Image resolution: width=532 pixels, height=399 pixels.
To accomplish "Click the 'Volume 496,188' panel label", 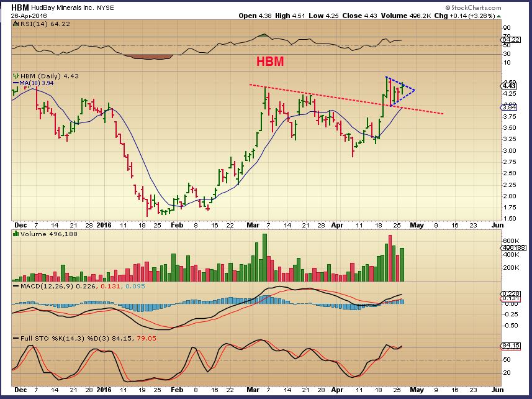I will 49,234.
